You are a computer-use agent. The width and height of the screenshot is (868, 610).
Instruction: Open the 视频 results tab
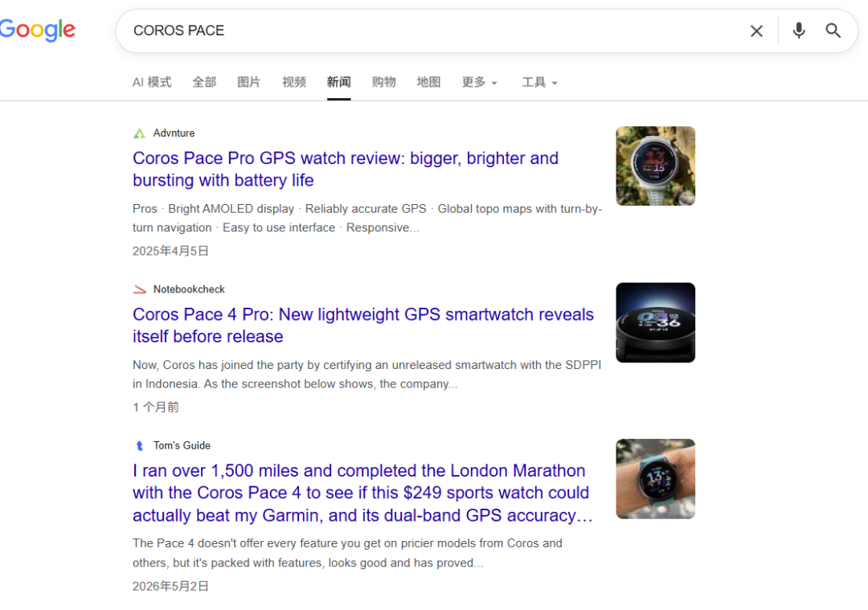[x=294, y=82]
